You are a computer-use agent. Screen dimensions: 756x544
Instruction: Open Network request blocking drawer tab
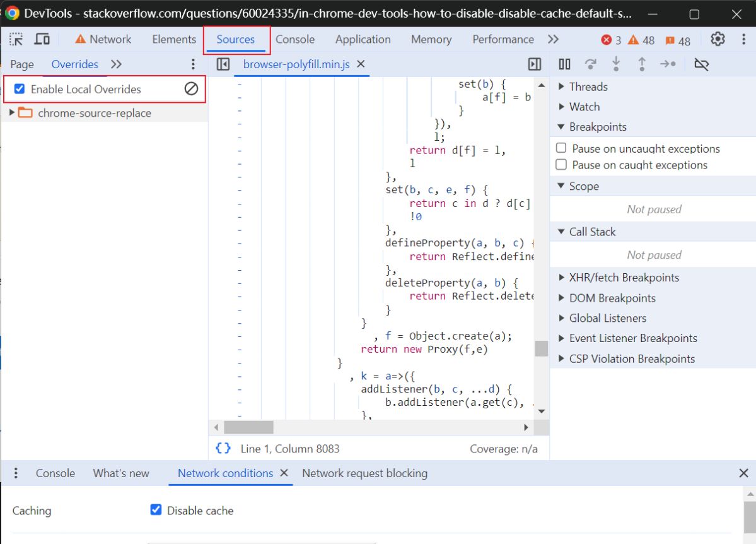365,473
